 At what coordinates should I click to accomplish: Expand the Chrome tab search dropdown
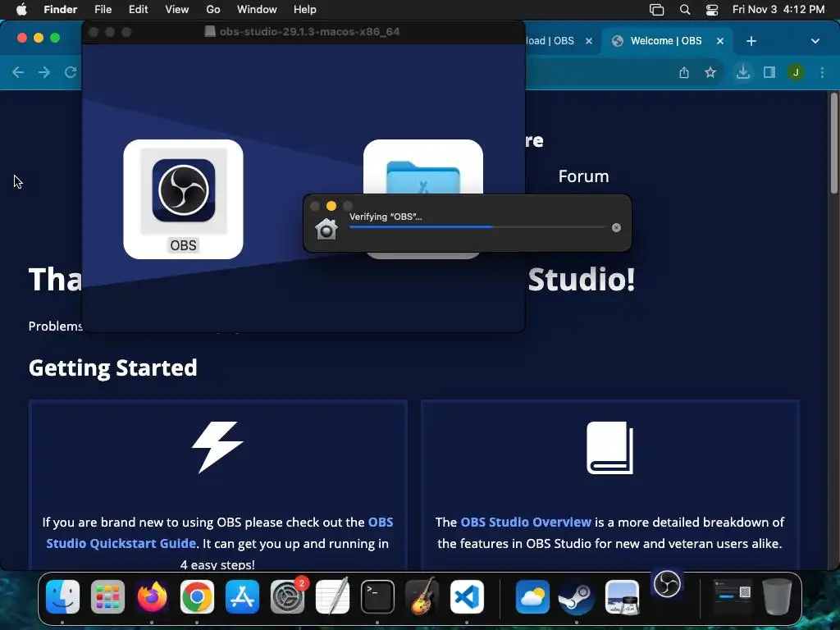tap(815, 41)
